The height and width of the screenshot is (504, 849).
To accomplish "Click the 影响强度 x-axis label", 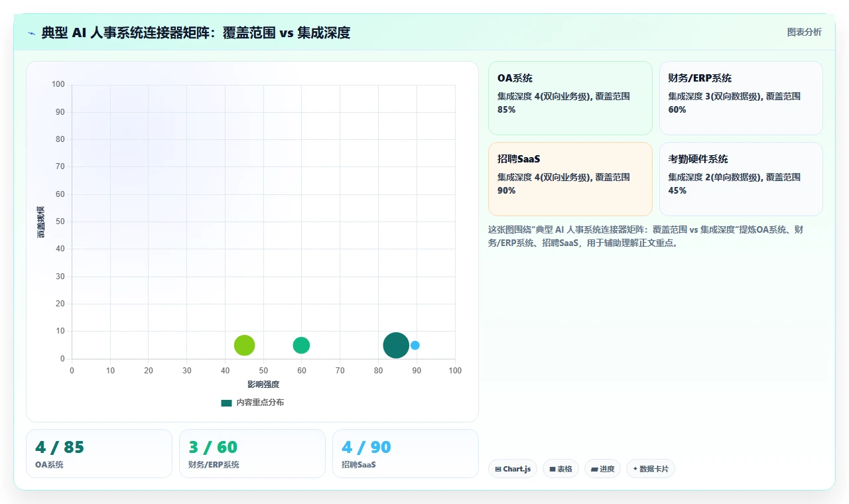I will point(263,385).
